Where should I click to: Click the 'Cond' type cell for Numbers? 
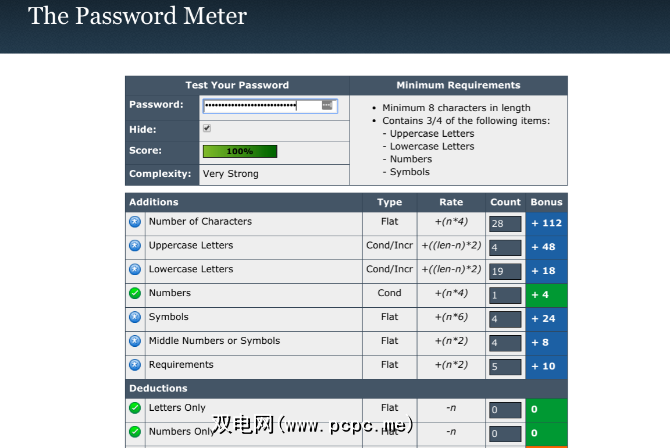(x=389, y=293)
